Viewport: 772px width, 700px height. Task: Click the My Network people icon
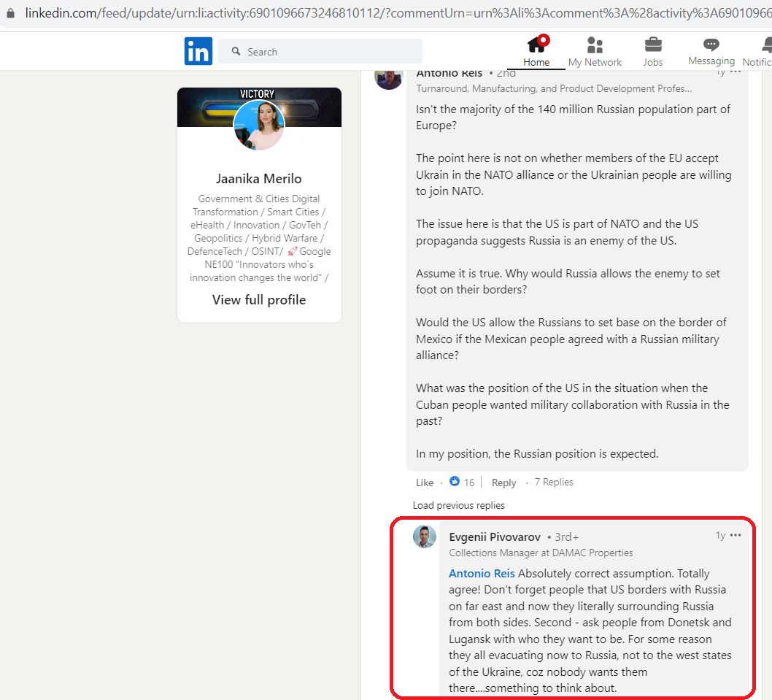tap(595, 45)
